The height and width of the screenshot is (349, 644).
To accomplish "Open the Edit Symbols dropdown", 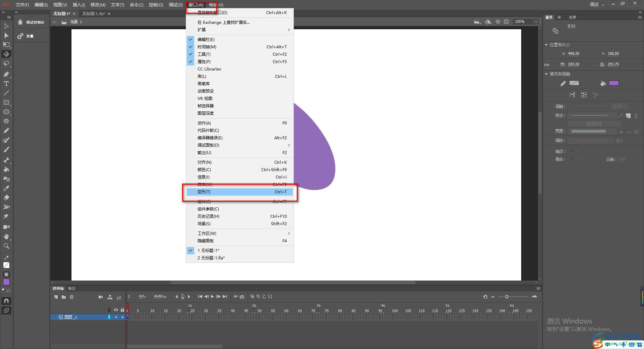I will 488,22.
